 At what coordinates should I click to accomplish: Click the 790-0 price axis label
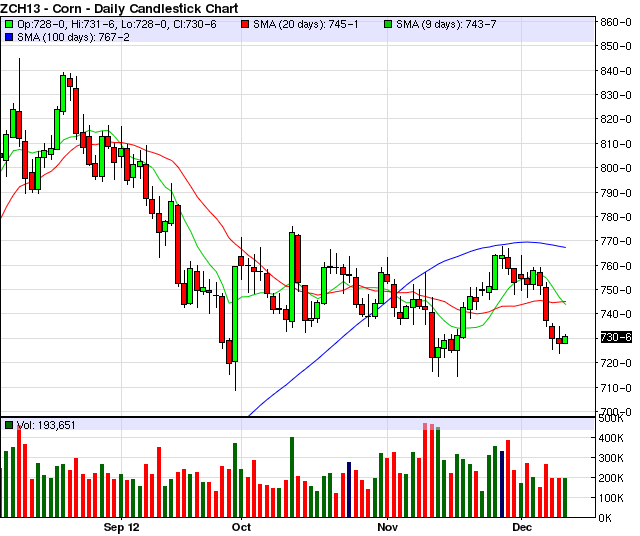(x=616, y=193)
